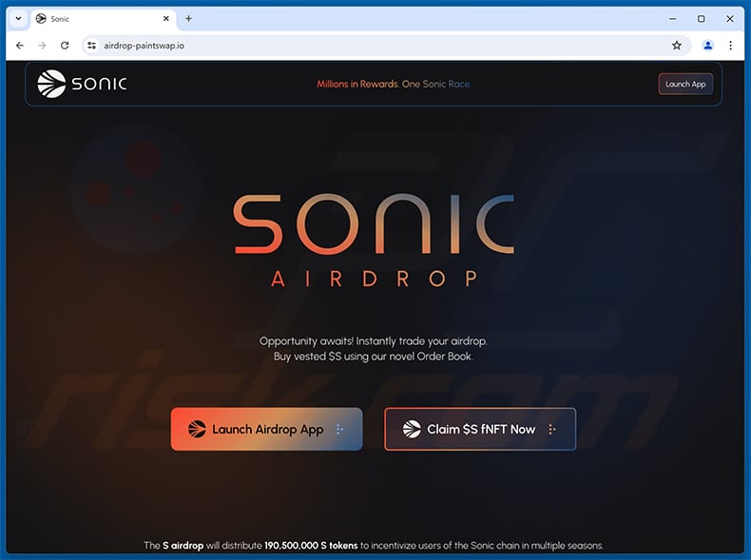Click the address bar URL airdrop-paintswap.io
The image size is (751, 560).
click(x=144, y=46)
